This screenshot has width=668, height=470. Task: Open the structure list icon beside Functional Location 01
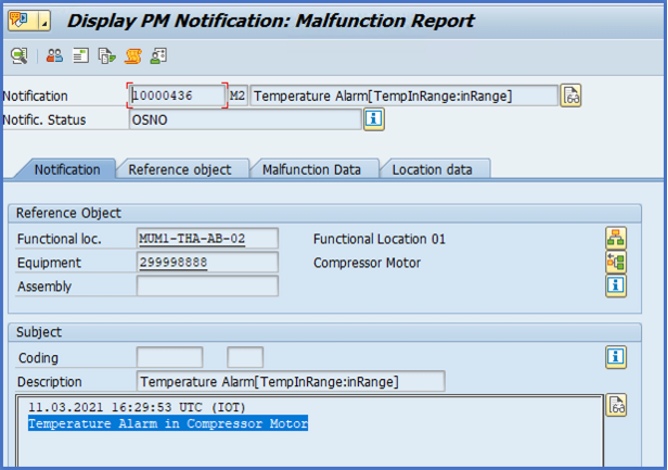(616, 238)
